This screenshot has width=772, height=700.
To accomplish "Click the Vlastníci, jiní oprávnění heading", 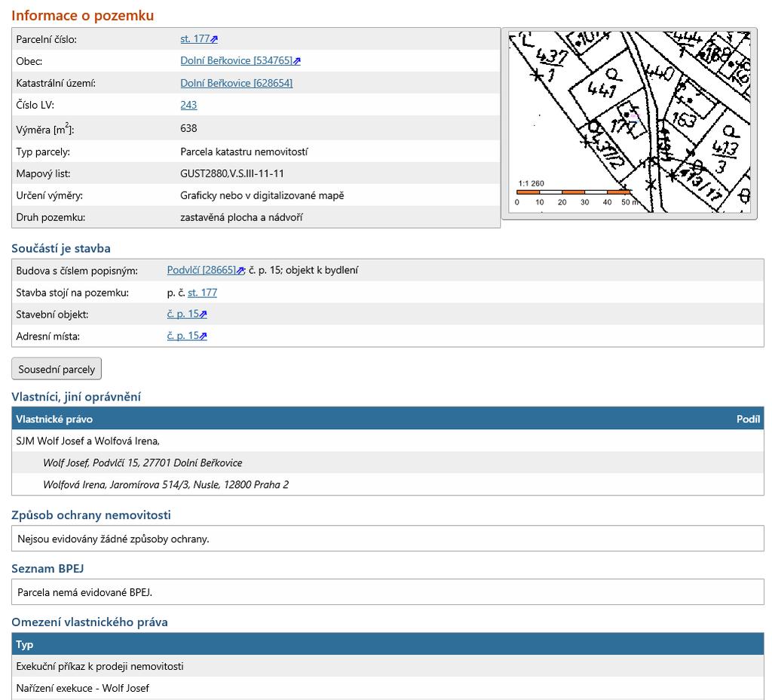I will pos(76,397).
